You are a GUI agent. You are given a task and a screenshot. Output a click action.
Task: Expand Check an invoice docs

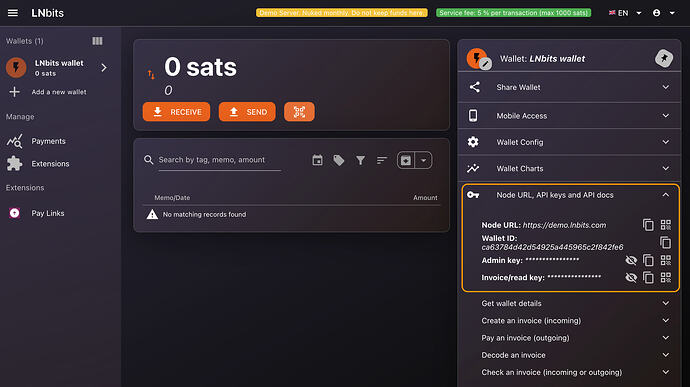[x=576, y=372]
